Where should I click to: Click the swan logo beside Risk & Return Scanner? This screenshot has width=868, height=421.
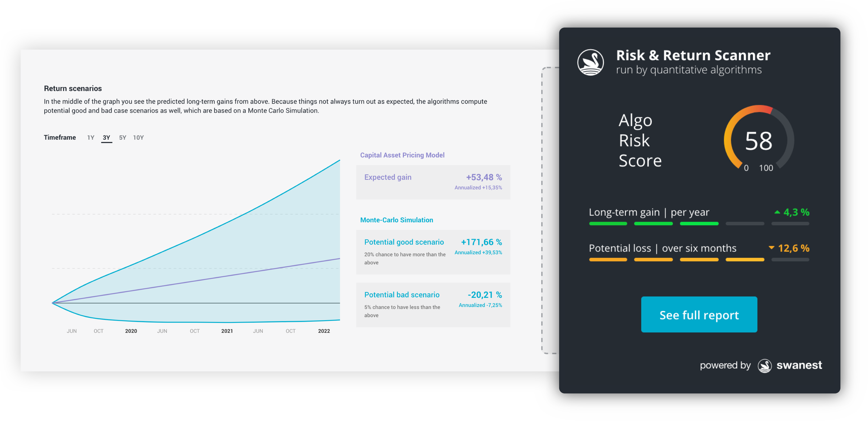[590, 62]
